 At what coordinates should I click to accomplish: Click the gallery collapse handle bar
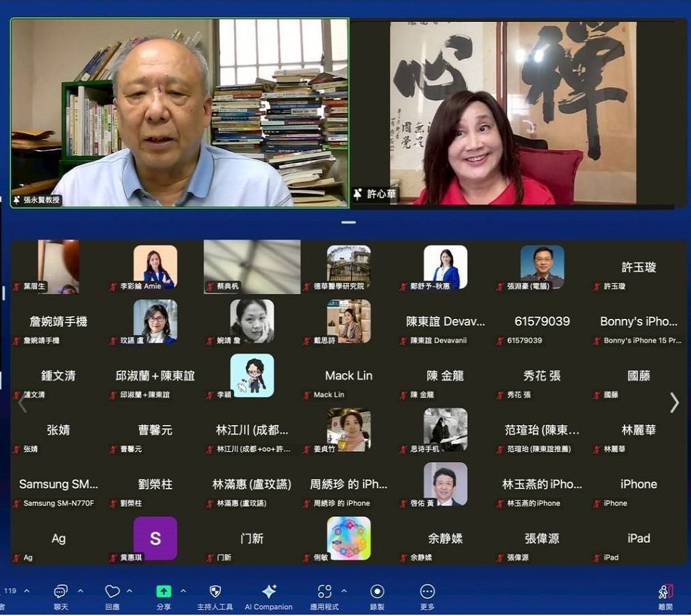coord(348,222)
